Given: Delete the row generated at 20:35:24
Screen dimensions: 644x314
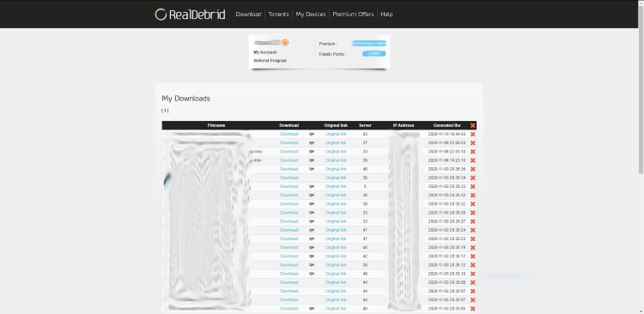Looking at the screenshot, I should 473,230.
